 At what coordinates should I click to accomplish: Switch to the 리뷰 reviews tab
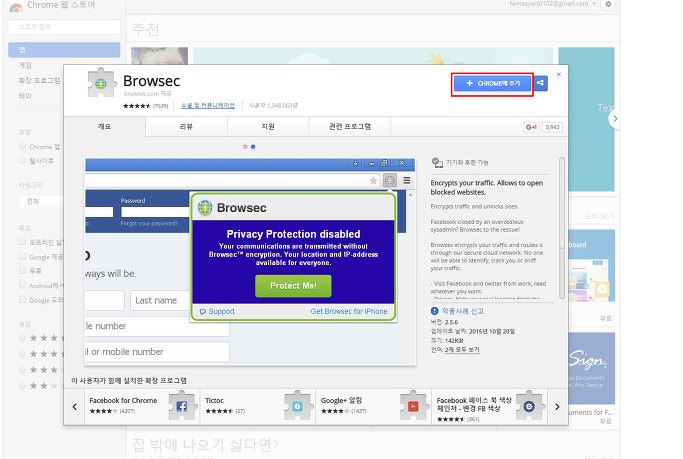click(186, 127)
